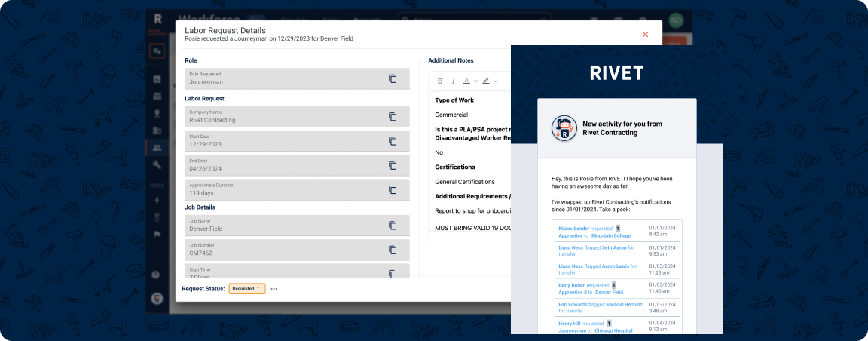Open Niclas Sander link in email
Screen dimensions: 868x341
tap(573, 229)
